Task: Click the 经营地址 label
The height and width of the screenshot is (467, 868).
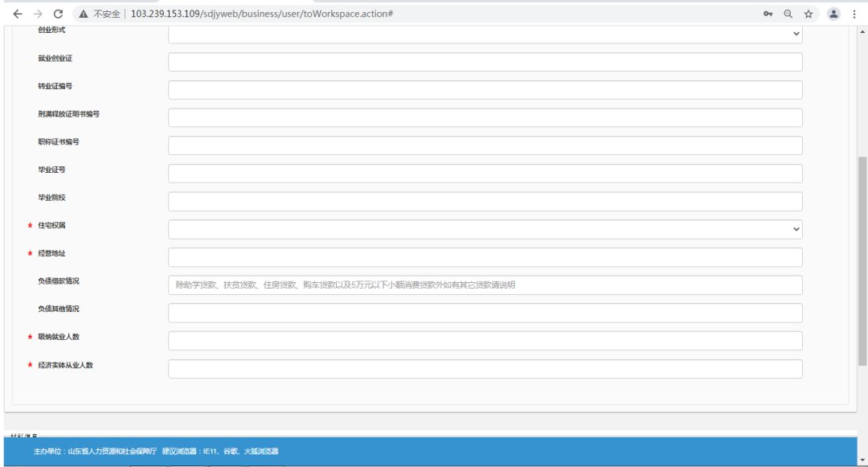Action: 51,253
